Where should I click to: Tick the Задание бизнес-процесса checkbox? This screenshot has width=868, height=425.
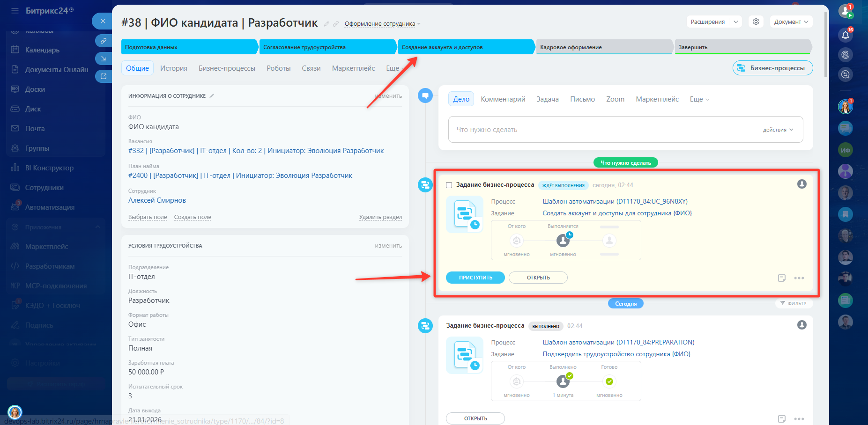point(449,185)
